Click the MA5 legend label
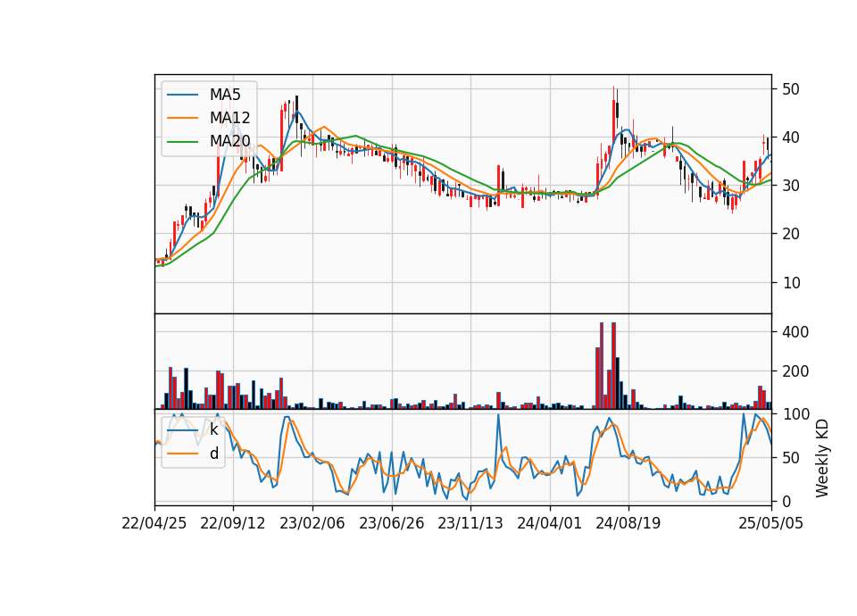Viewport: 857px width, 616px height. point(225,95)
